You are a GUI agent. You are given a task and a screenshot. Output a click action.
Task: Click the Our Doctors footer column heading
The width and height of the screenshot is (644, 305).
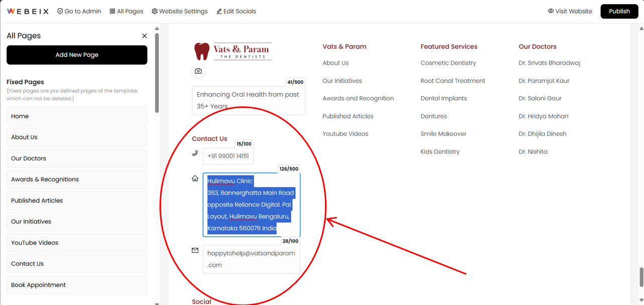click(538, 47)
